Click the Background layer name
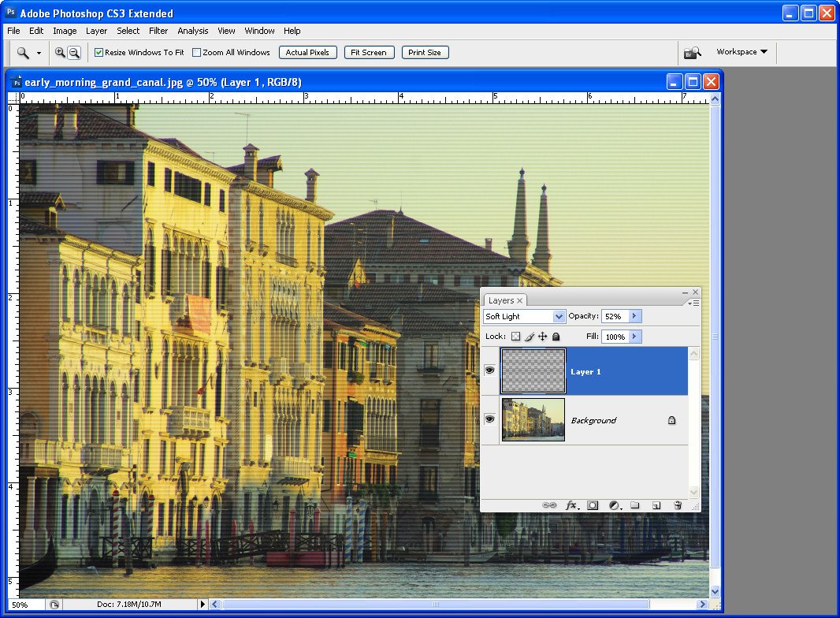This screenshot has height=618, width=840. tap(593, 420)
